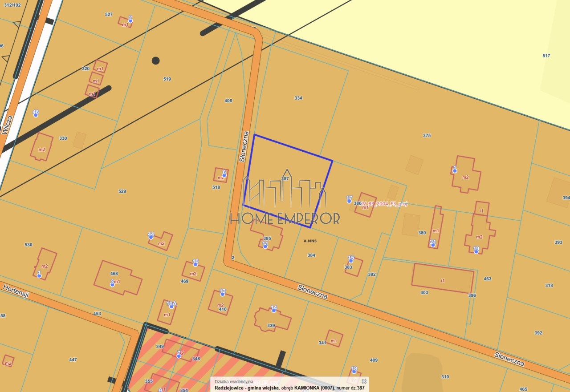
Task: Select parcel 334 north of highlighted plot
Action: 298,98
